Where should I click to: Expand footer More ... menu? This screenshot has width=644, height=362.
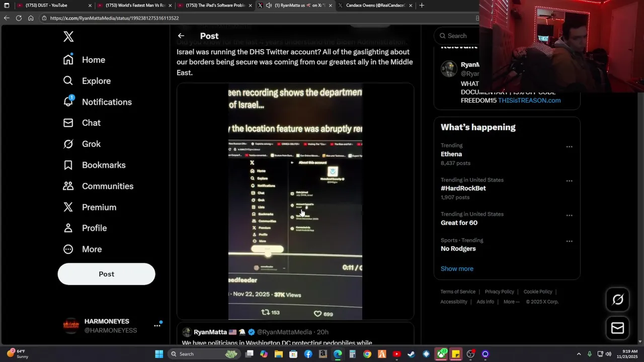pyautogui.click(x=511, y=302)
